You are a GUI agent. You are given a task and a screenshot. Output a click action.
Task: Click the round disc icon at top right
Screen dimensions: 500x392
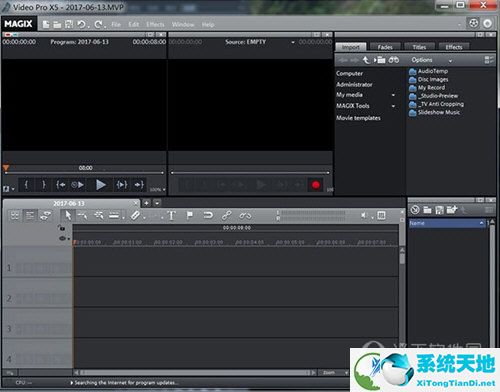tap(487, 24)
